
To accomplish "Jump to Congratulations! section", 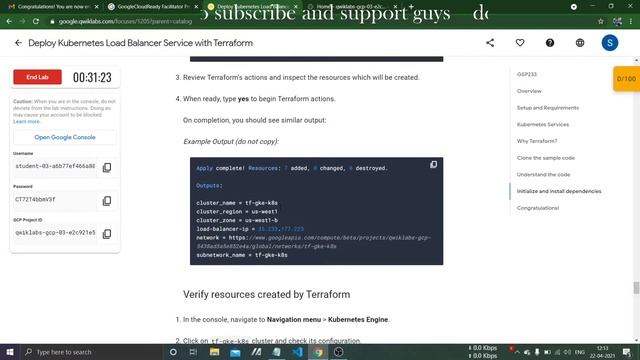I will coord(538,208).
